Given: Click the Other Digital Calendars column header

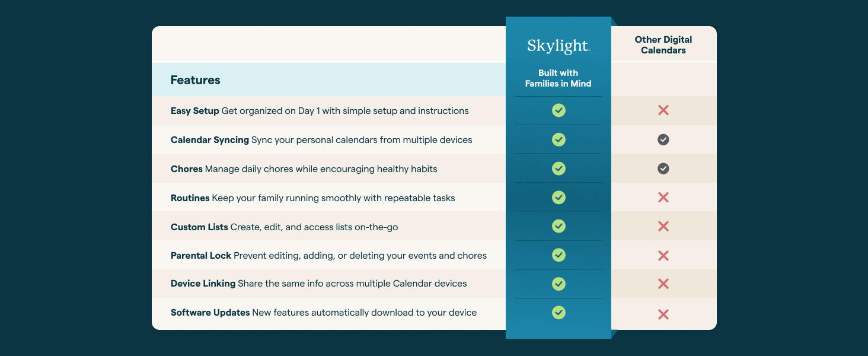Looking at the screenshot, I should pos(663,45).
